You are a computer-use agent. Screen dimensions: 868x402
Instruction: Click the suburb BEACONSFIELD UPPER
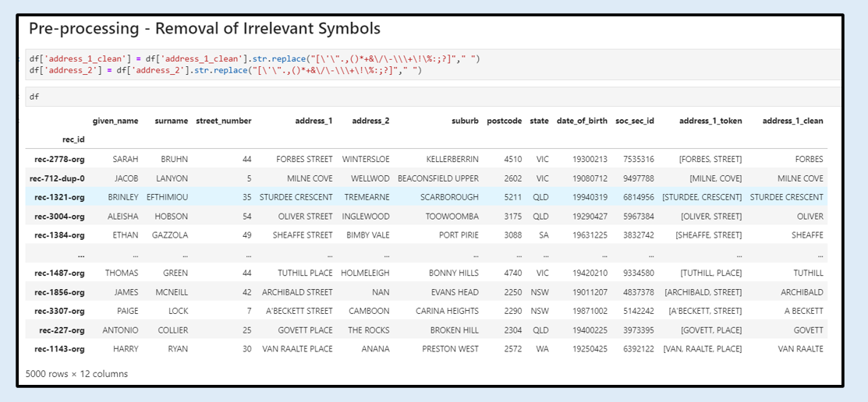coord(438,178)
